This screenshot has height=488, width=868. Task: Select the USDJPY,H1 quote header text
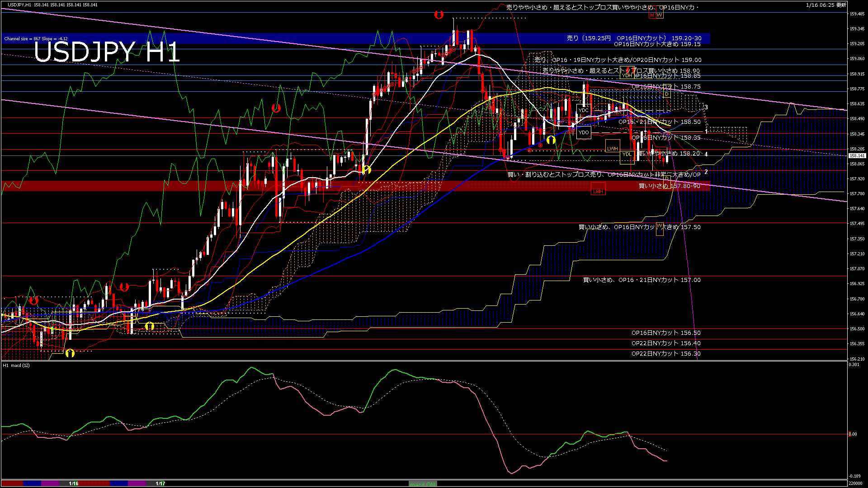point(19,5)
